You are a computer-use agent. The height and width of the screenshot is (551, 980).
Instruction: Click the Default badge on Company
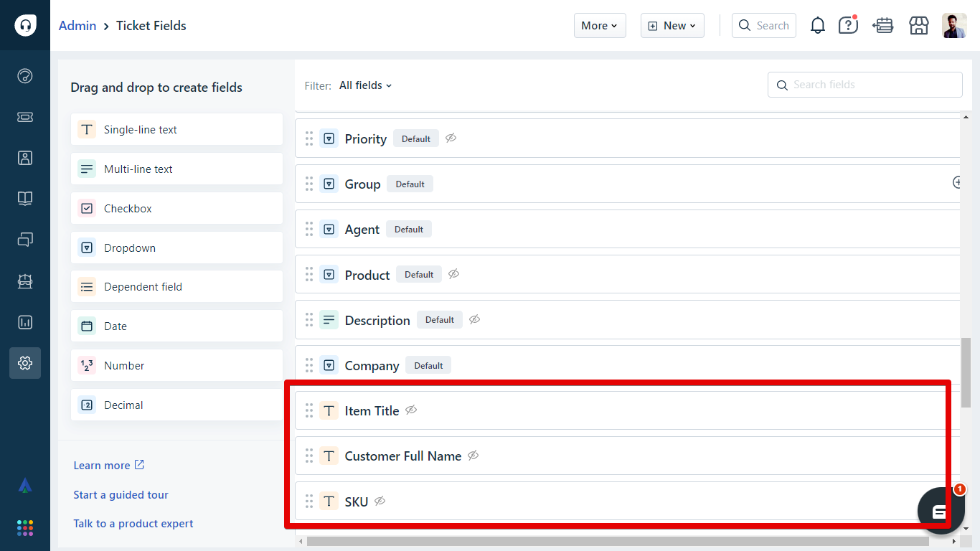[x=428, y=365]
